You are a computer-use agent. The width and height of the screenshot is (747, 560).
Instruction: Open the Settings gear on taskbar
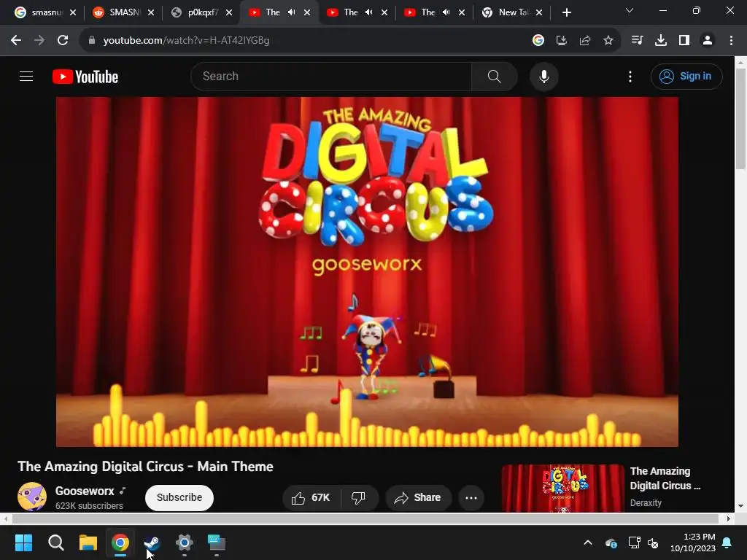185,542
